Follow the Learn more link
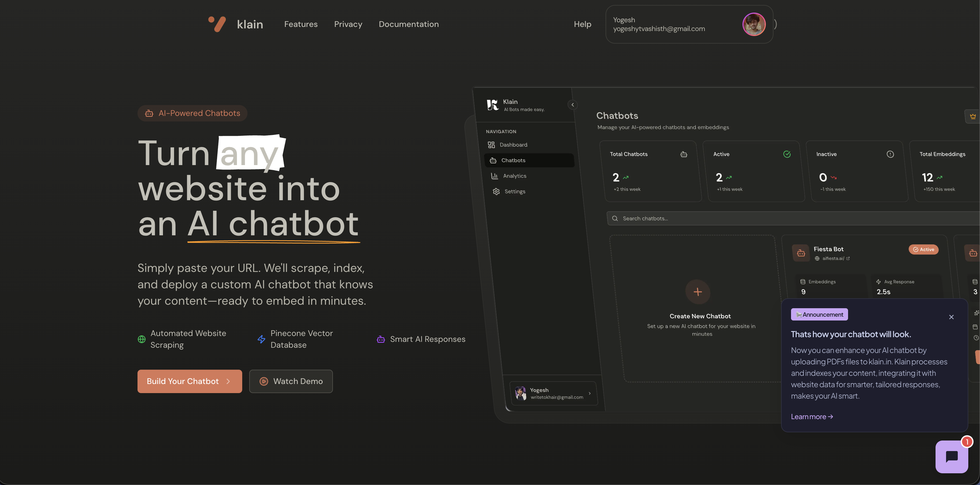Viewport: 980px width, 485px height. (812, 417)
